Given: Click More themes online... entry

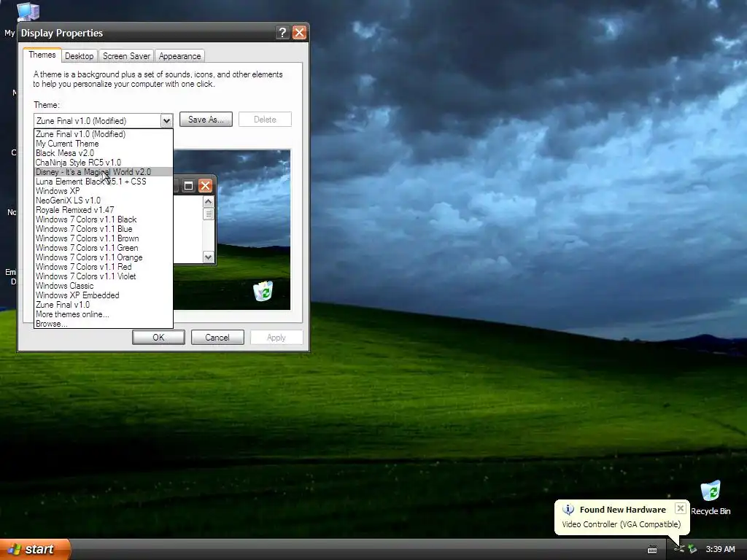Looking at the screenshot, I should 104,314.
